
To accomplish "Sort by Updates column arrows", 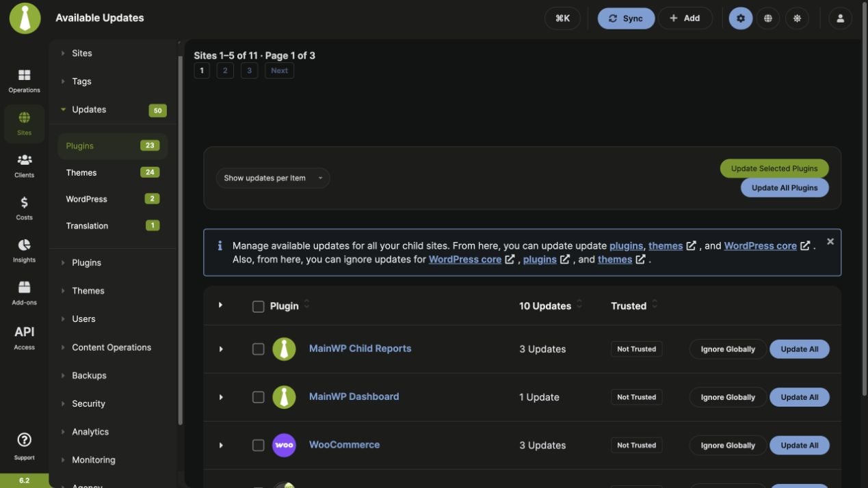I will pyautogui.click(x=579, y=305).
